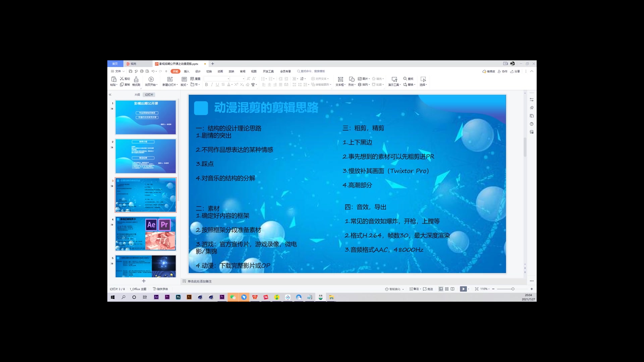Open WeChat from the Windows taskbar

[233, 297]
